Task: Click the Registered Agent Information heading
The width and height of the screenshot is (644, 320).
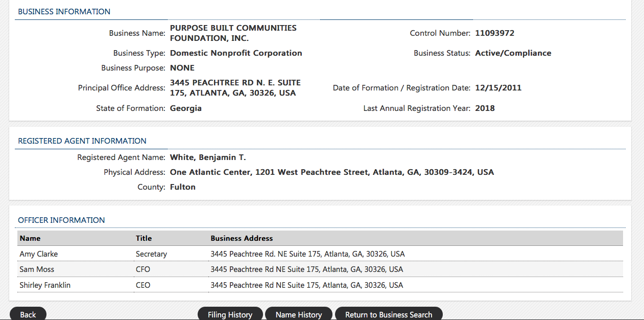Action: pos(82,141)
